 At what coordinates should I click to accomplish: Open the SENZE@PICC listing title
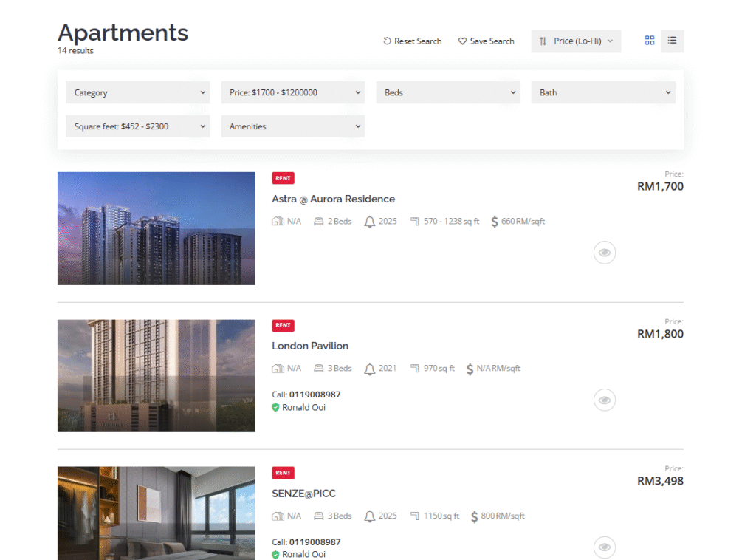tap(304, 494)
